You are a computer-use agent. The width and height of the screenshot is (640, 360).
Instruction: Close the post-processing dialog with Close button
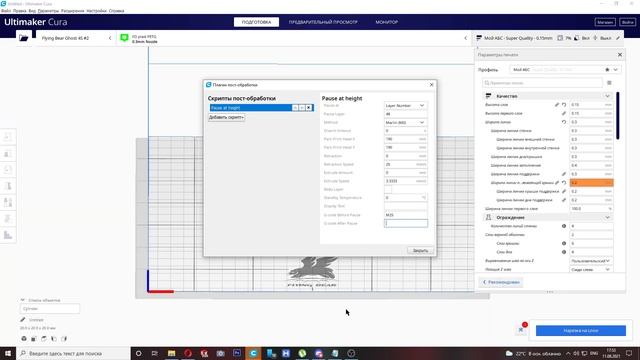(x=420, y=251)
